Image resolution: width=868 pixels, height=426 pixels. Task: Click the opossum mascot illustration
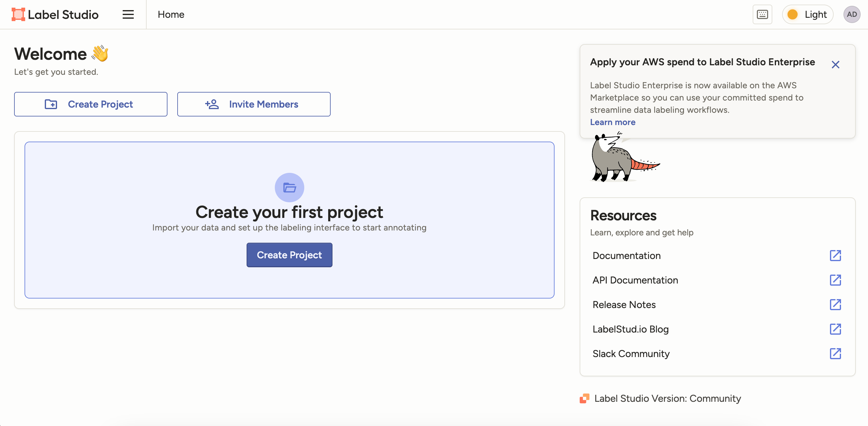625,157
